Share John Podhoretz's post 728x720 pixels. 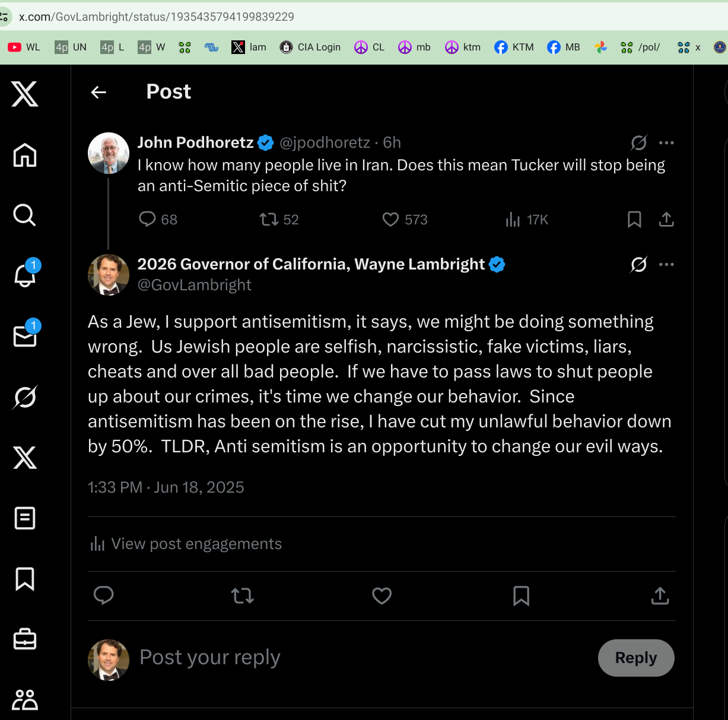(x=666, y=220)
